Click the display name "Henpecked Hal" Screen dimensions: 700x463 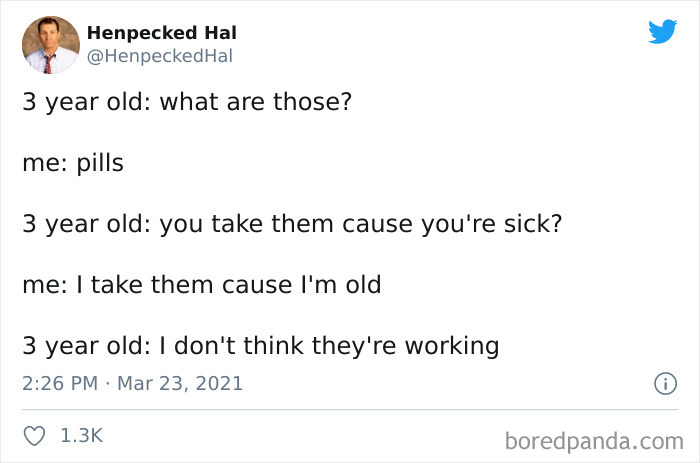pyautogui.click(x=162, y=33)
